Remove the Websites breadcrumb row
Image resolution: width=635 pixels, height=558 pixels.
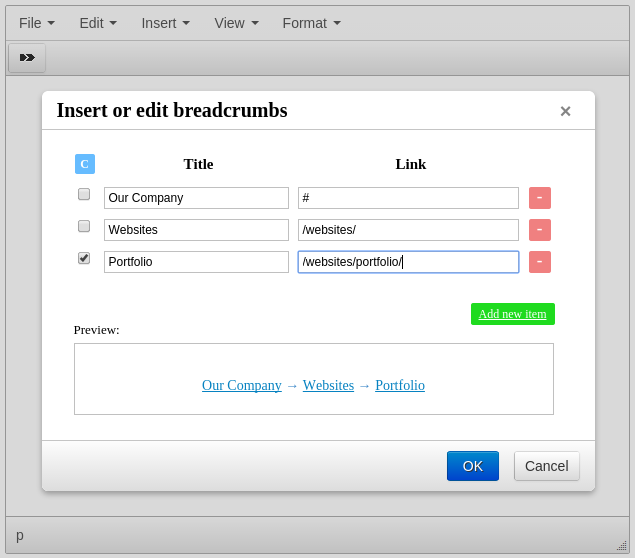click(539, 230)
